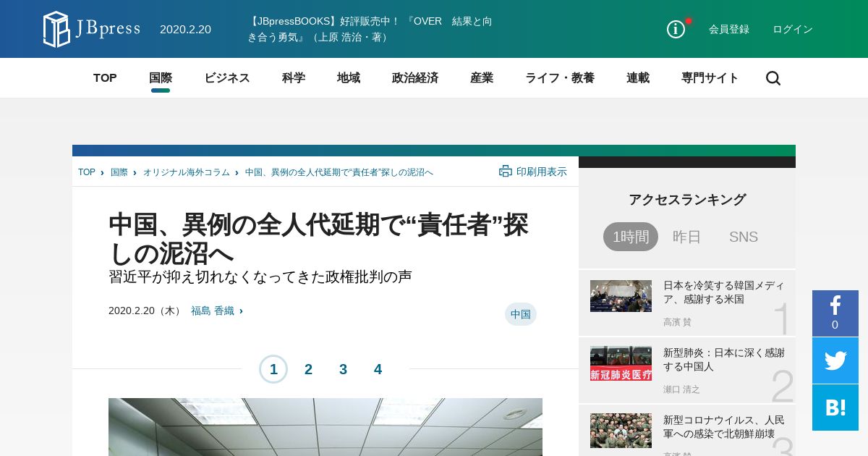Click the main article photo
This screenshot has height=456, width=868.
coord(325,427)
